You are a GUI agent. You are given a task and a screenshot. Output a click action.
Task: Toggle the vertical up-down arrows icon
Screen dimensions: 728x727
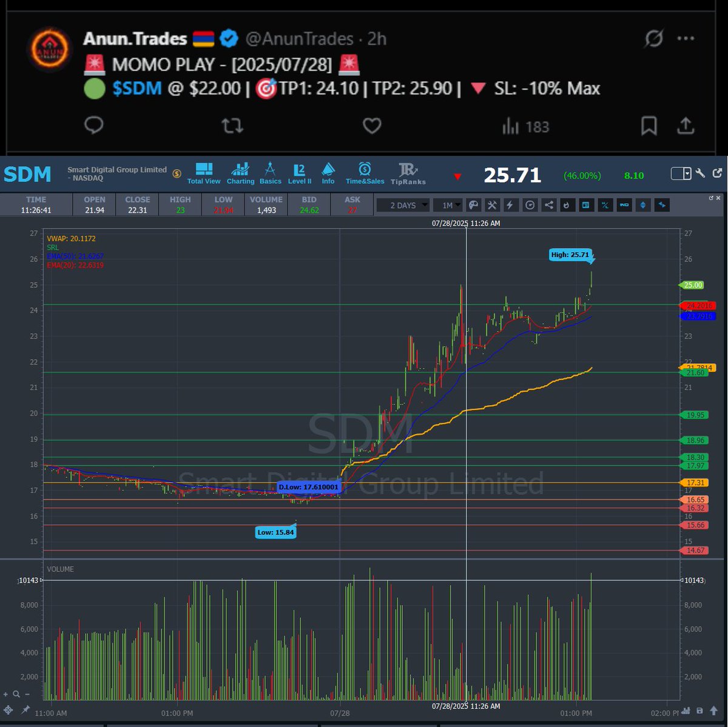click(642, 206)
